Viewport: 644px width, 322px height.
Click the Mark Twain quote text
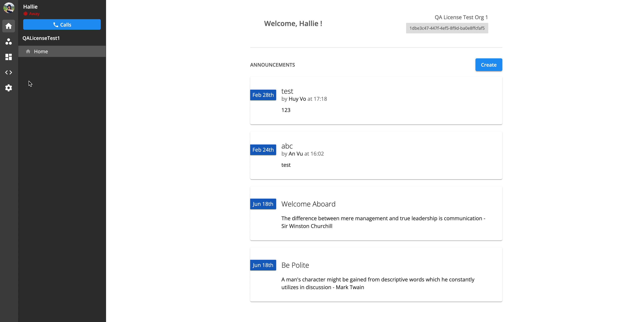click(x=378, y=283)
